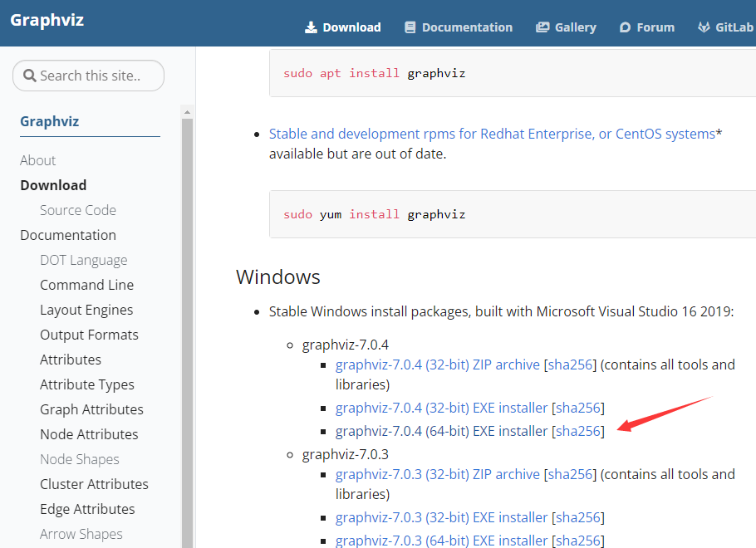Image resolution: width=756 pixels, height=548 pixels.
Task: Click the Gallery images icon in header
Action: [x=542, y=27]
